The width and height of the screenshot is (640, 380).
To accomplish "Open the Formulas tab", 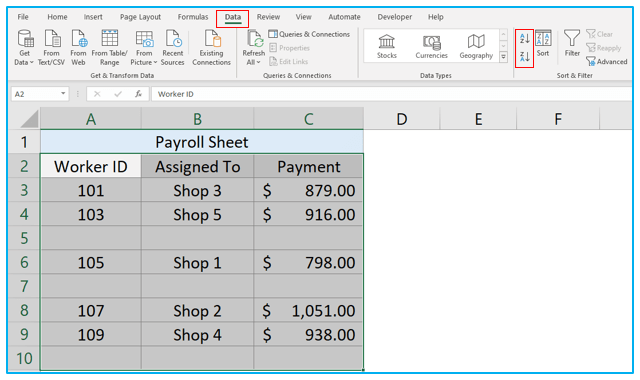I will [x=193, y=17].
